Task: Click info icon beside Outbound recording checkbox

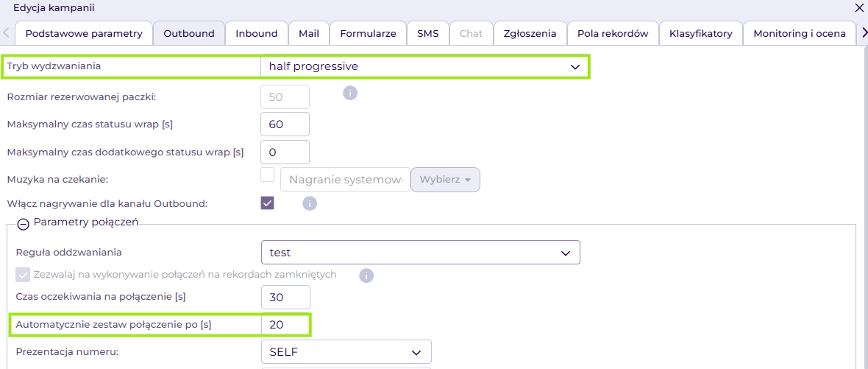Action: (310, 203)
